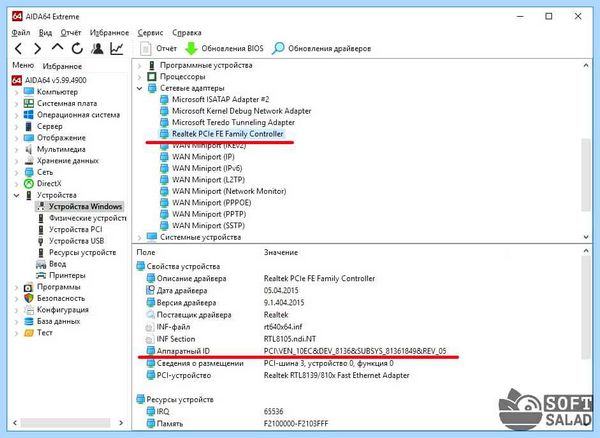Expand the Системные устройства group

[140, 238]
